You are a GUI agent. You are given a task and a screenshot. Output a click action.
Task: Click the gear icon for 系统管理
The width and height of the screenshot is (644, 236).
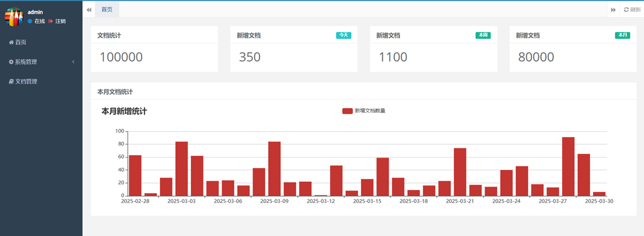tap(11, 62)
